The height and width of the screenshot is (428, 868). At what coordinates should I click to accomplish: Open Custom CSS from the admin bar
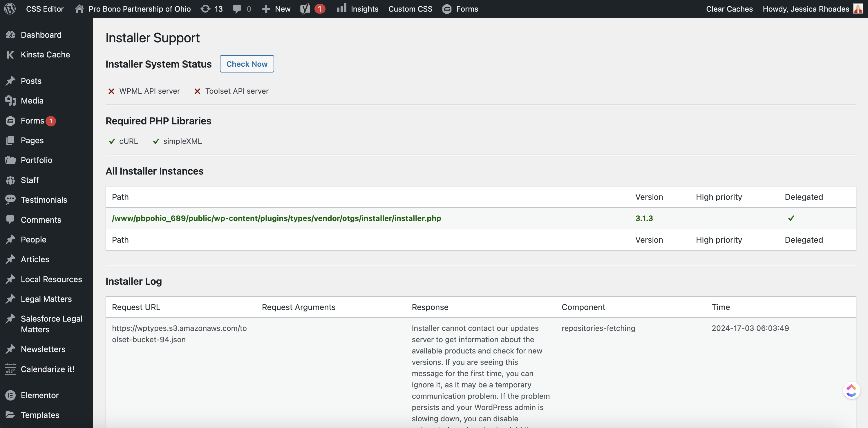click(x=410, y=9)
